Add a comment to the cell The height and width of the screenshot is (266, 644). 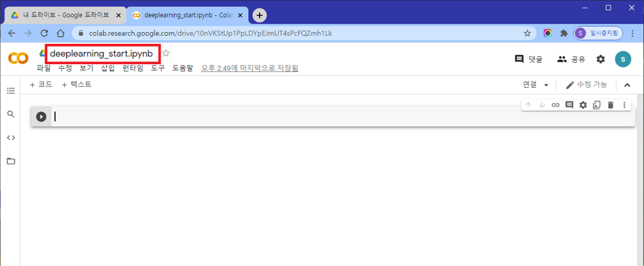coord(569,105)
